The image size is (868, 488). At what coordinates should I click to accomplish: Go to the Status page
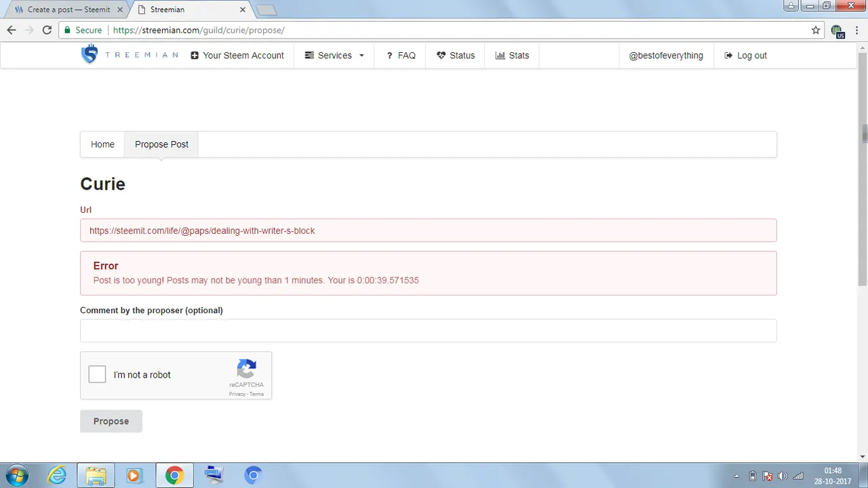click(x=456, y=56)
